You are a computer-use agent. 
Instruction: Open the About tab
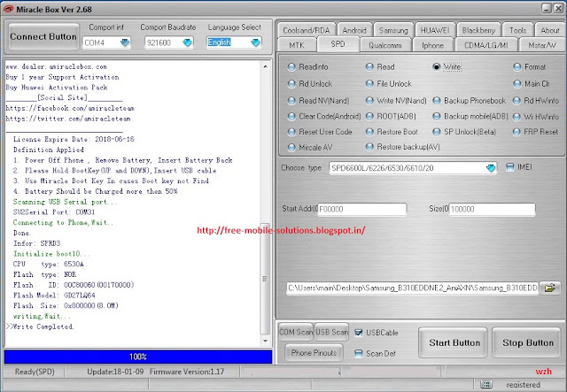tap(550, 30)
